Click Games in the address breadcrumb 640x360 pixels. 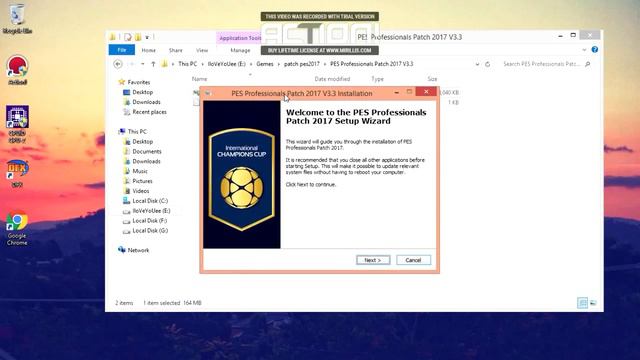tap(265, 64)
